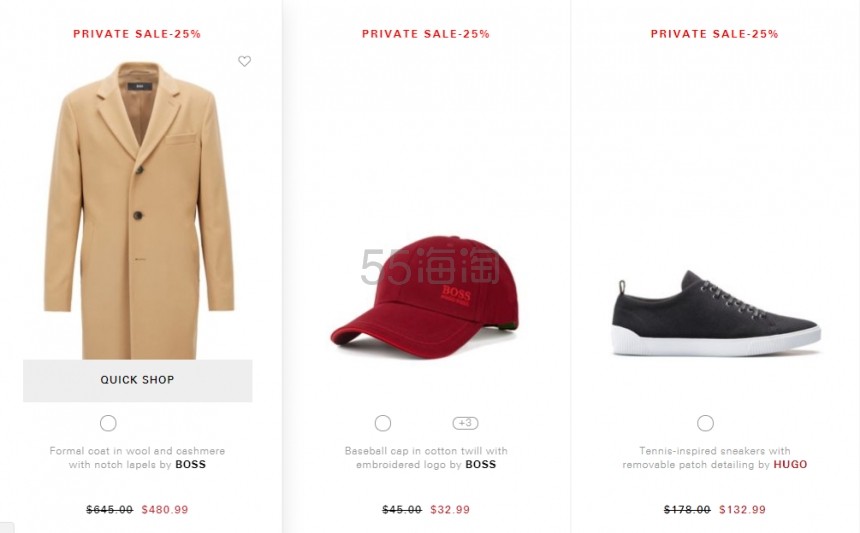Select the coat's color swatch circle
The width and height of the screenshot is (860, 533).
(x=108, y=423)
